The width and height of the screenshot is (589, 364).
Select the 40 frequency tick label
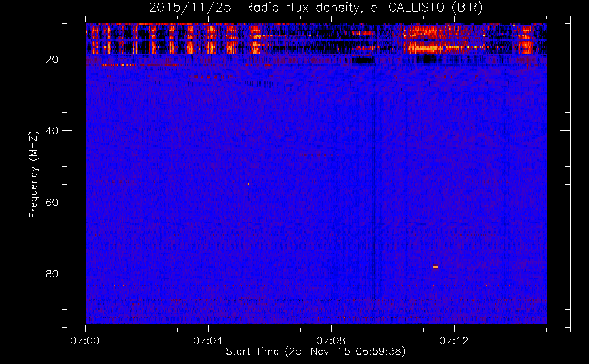pyautogui.click(x=52, y=131)
